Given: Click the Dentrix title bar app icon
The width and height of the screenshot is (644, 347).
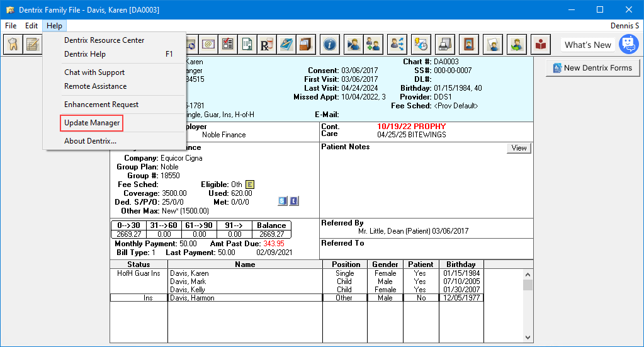Looking at the screenshot, I should (x=10, y=10).
